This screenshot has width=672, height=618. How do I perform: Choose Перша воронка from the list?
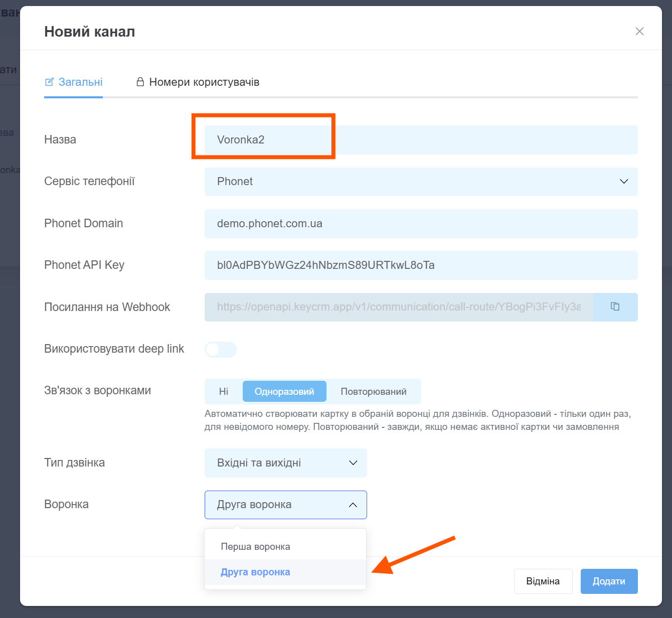[256, 547]
